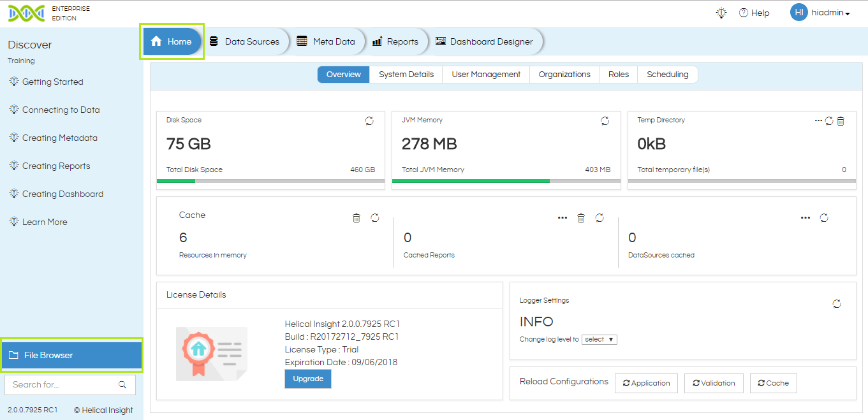Switch to the Roles sub-tab
Screen dimensions: 868x420
pyautogui.click(x=619, y=75)
